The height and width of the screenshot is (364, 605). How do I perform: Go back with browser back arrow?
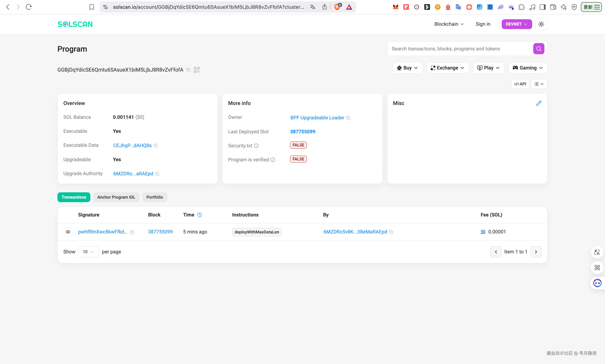click(x=8, y=7)
